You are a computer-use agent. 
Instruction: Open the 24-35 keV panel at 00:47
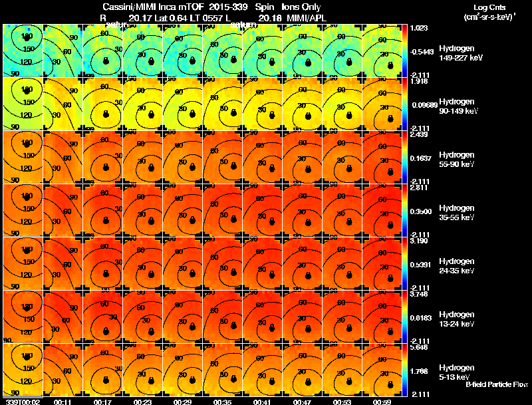tap(303, 263)
